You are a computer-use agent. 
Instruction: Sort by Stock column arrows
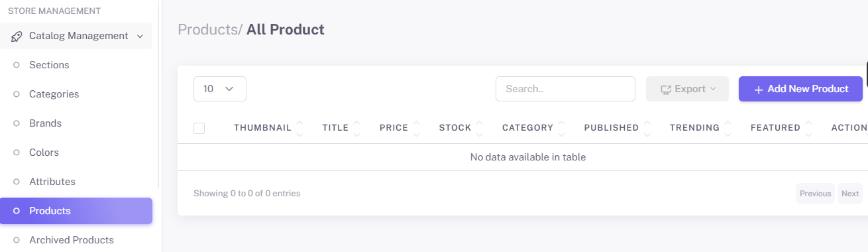coord(479,128)
